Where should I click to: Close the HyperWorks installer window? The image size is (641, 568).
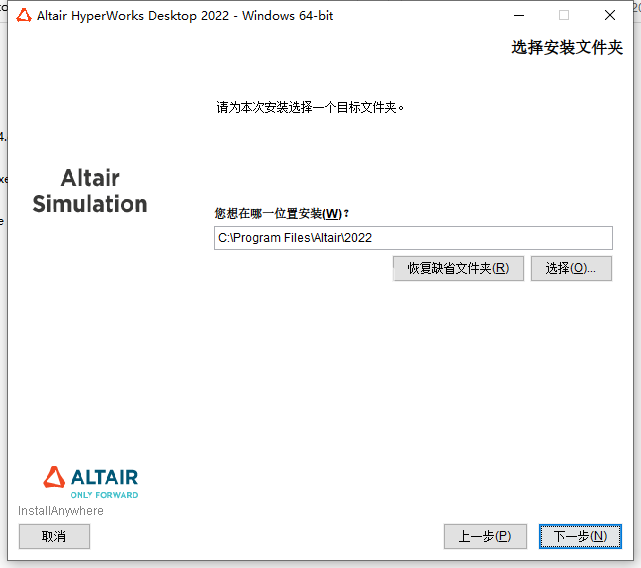click(x=610, y=16)
